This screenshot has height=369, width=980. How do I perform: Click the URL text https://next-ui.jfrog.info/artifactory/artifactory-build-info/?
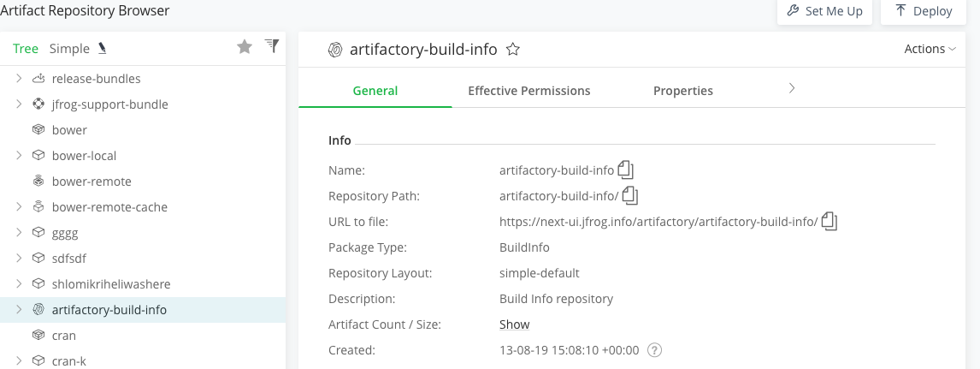[658, 222]
